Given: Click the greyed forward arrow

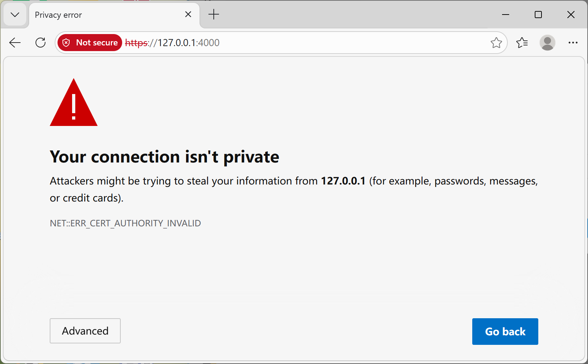Looking at the screenshot, I should pyautogui.click(x=27, y=43).
